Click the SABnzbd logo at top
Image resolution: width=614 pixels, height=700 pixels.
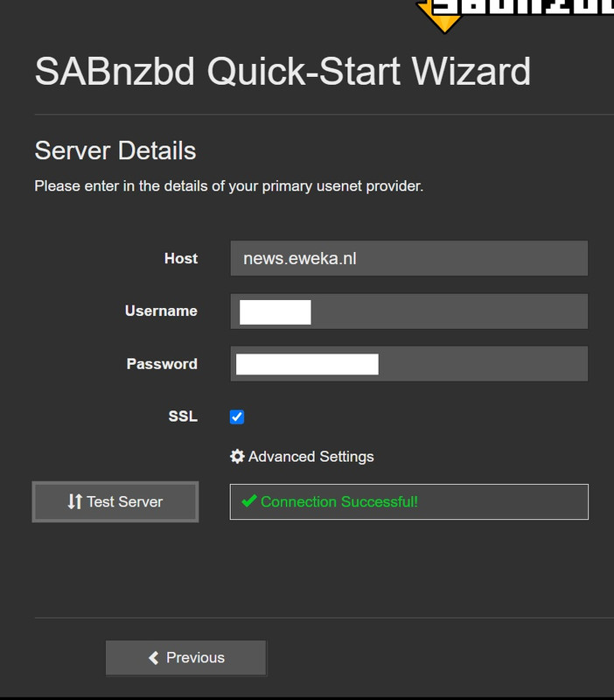[x=514, y=16]
